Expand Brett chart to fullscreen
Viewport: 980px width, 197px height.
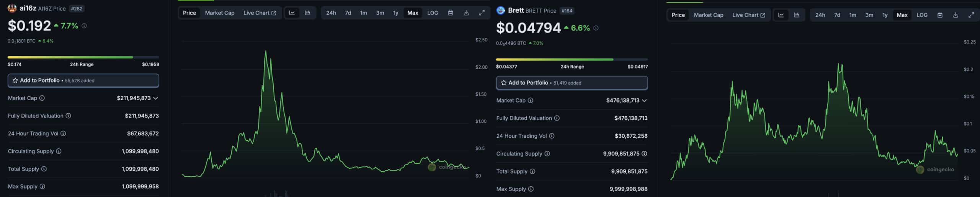click(971, 15)
